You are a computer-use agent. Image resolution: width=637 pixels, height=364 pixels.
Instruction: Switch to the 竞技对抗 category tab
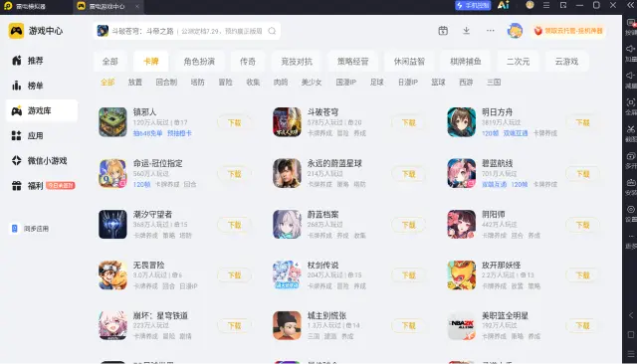coord(297,62)
